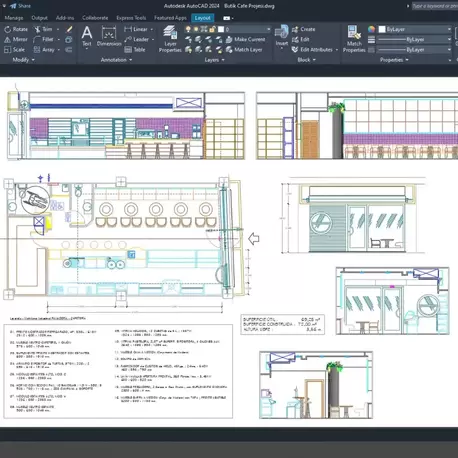Open the Express Tools tab
The height and width of the screenshot is (458, 458).
point(131,18)
